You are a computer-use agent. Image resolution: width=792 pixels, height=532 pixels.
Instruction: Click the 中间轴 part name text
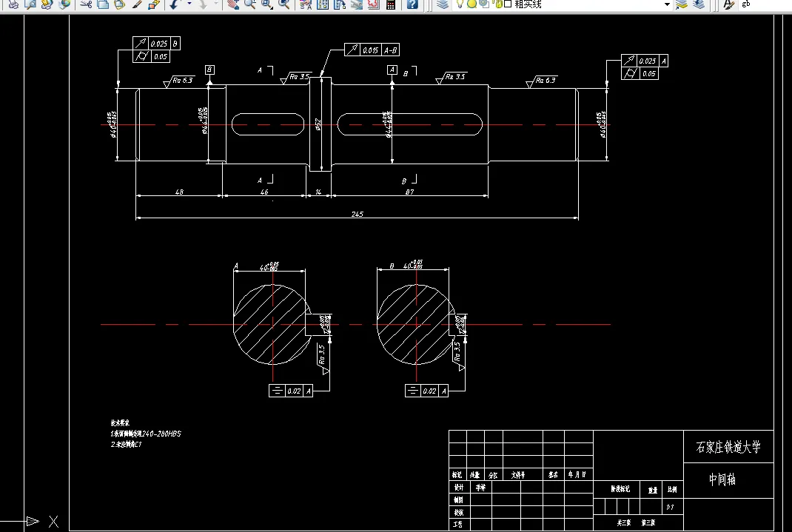coord(722,479)
